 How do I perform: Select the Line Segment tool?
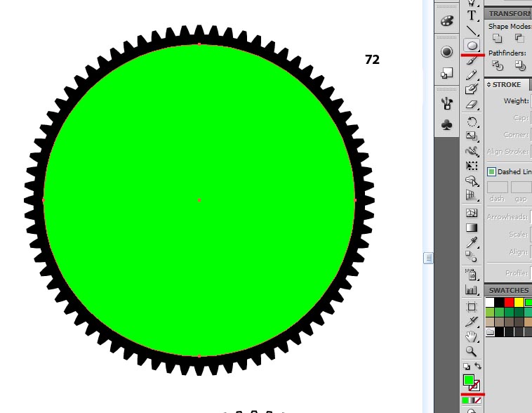(x=471, y=31)
